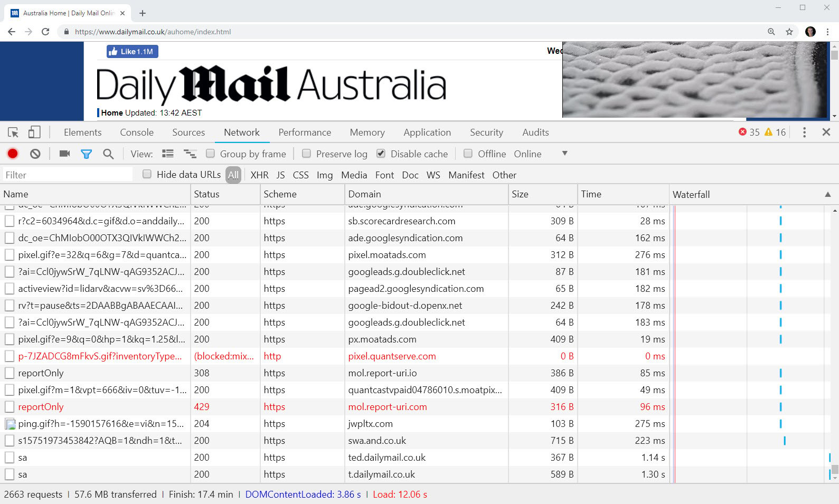Select the All filter button
Screen dimensions: 839x504
233,175
